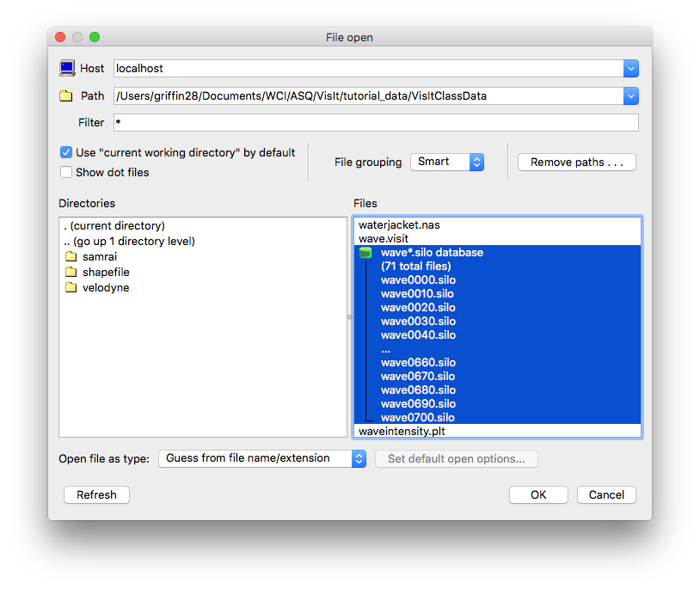This screenshot has width=700, height=589.
Task: Enable the Show dot files checkbox
Action: click(x=66, y=172)
